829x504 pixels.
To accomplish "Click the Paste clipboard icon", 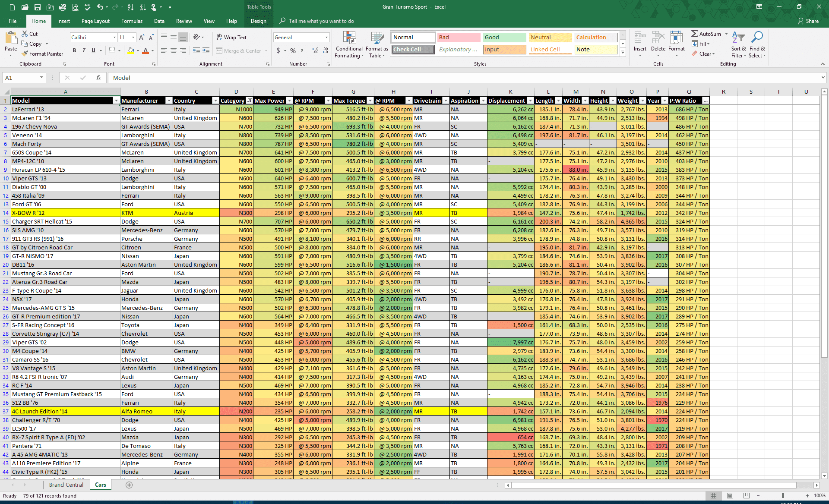I will (x=11, y=38).
